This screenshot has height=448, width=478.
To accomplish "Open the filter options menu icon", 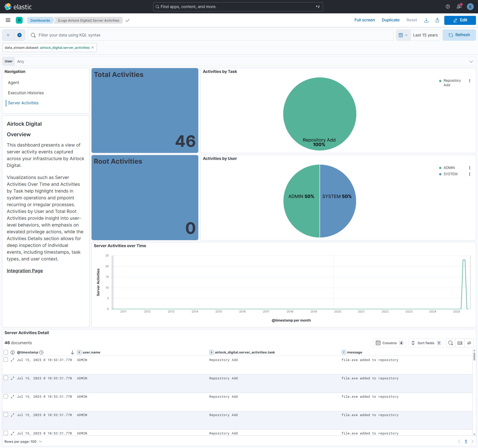I will pos(8,35).
